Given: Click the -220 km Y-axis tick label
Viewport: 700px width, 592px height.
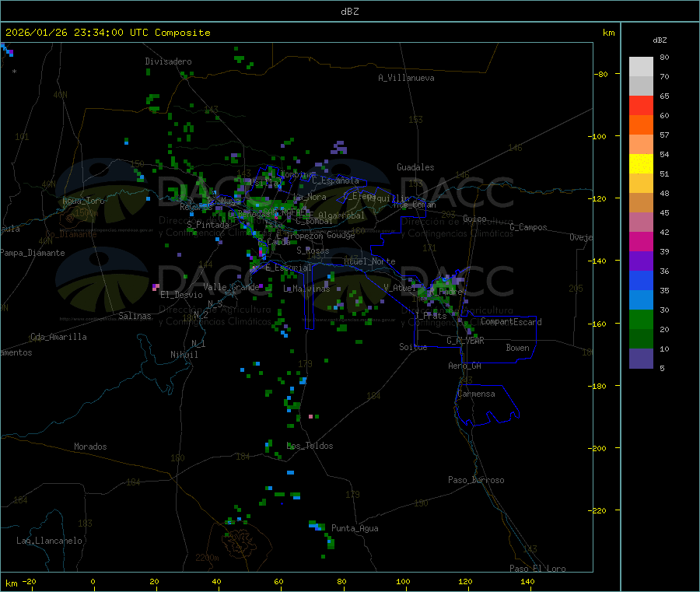Looking at the screenshot, I should (599, 511).
